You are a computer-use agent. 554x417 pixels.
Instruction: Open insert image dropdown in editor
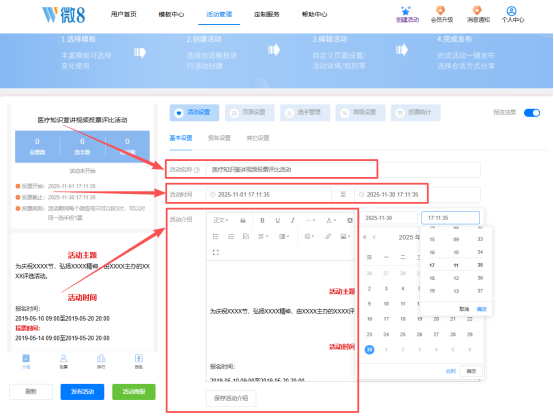345,236
